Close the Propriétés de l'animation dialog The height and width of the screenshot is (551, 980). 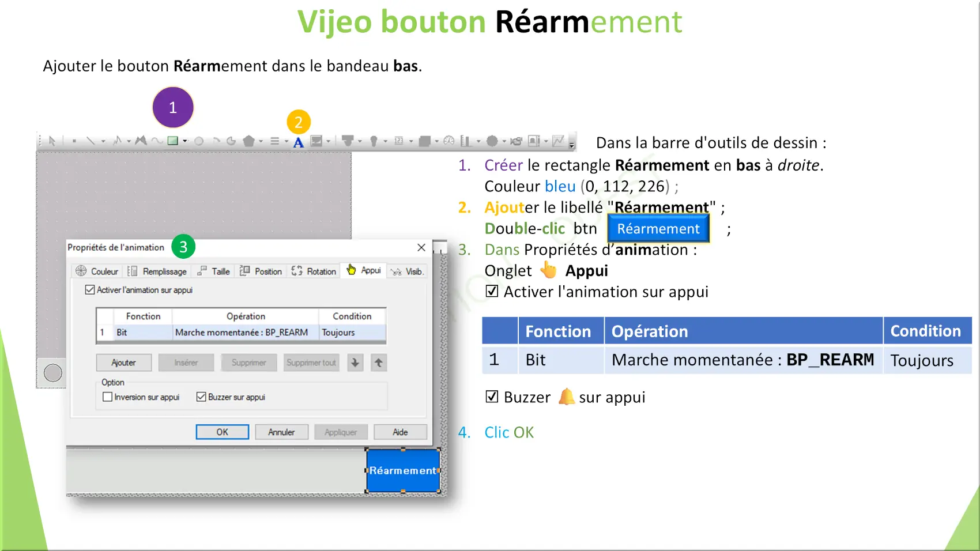(421, 247)
